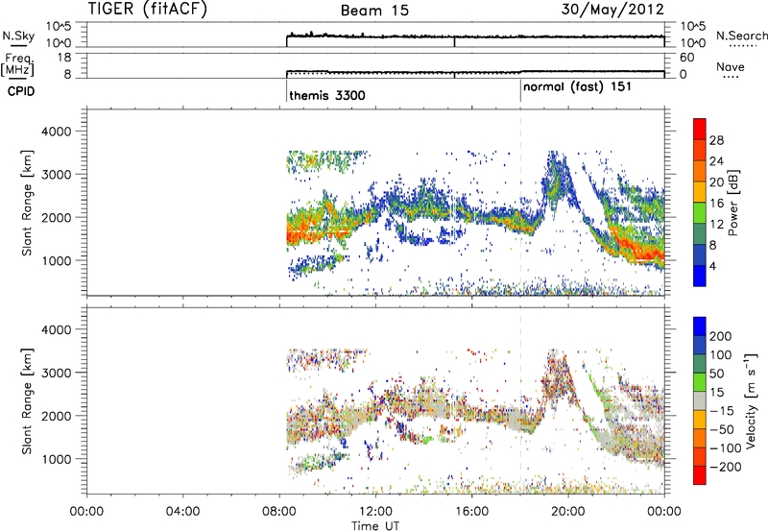Click the "4000" tick of the power panel
The height and width of the screenshot is (532, 768).
click(56, 132)
